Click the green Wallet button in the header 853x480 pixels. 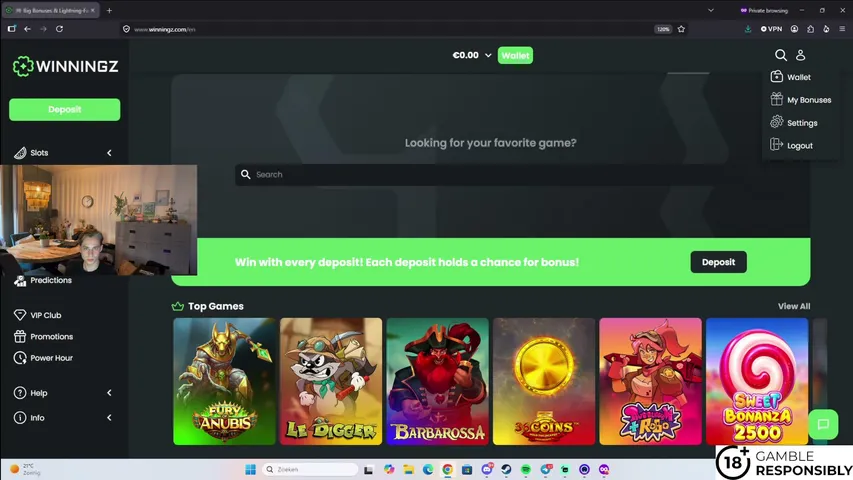click(515, 56)
